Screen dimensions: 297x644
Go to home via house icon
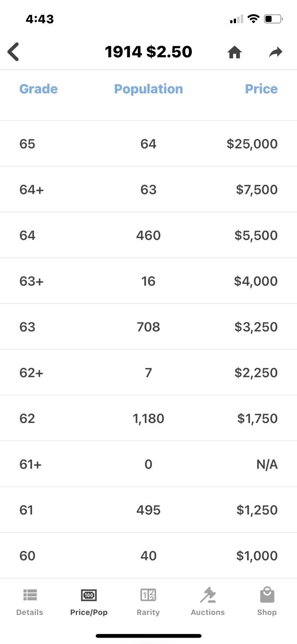tap(234, 52)
